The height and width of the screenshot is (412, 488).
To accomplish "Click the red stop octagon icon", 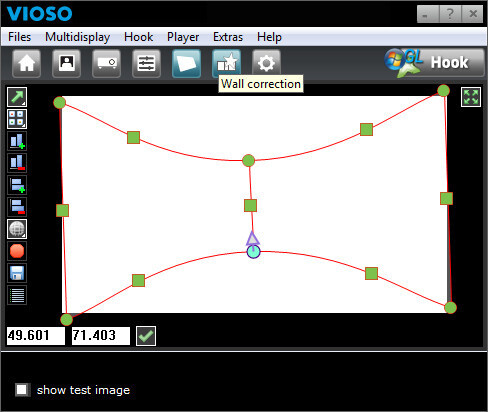I will (x=17, y=251).
